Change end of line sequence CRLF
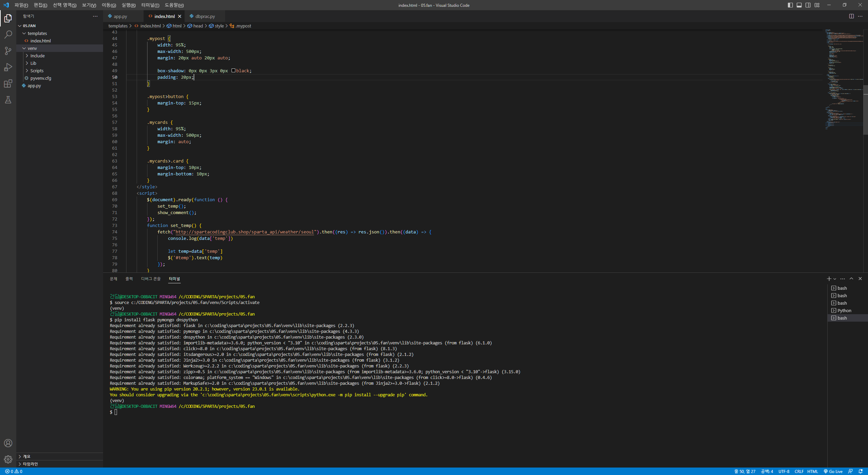This screenshot has width=868, height=475. click(799, 471)
